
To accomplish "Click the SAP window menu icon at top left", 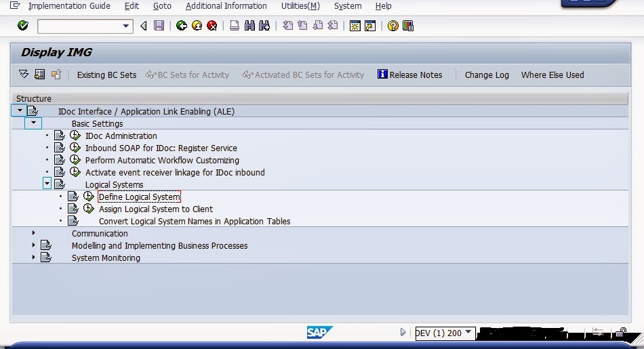I will (15, 5).
